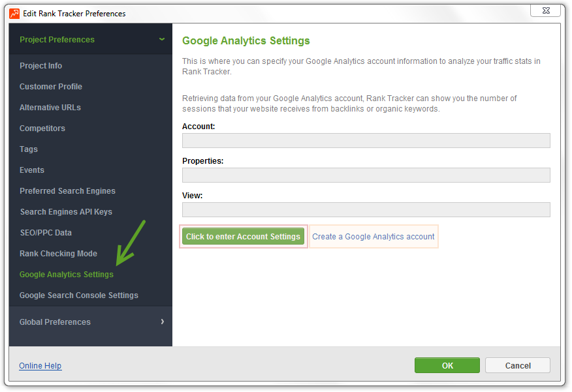Open Google Search Console Settings
Image resolution: width=572 pixels, height=392 pixels.
click(x=79, y=295)
